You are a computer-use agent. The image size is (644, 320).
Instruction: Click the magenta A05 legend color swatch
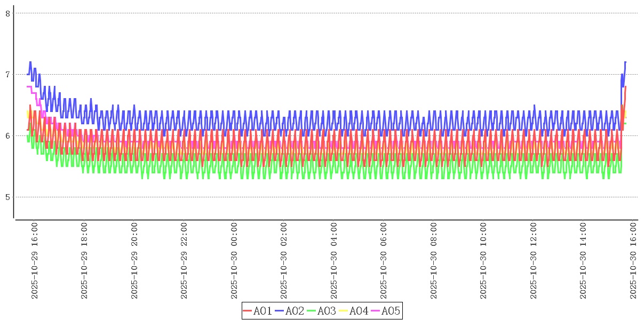[375, 311]
